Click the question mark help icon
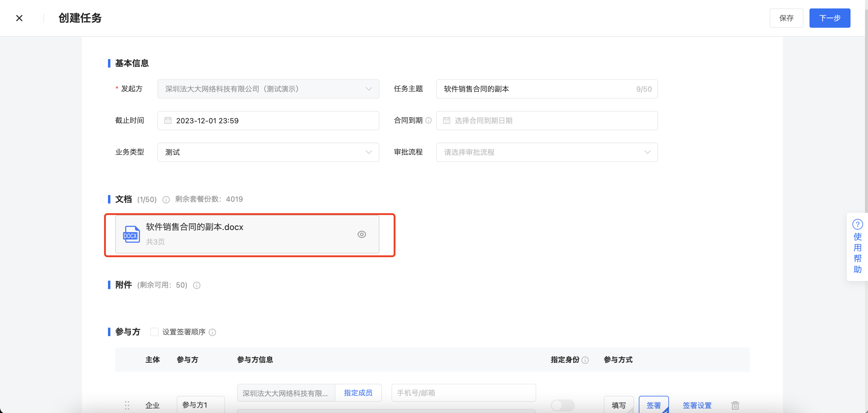This screenshot has width=868, height=413. coord(857,224)
